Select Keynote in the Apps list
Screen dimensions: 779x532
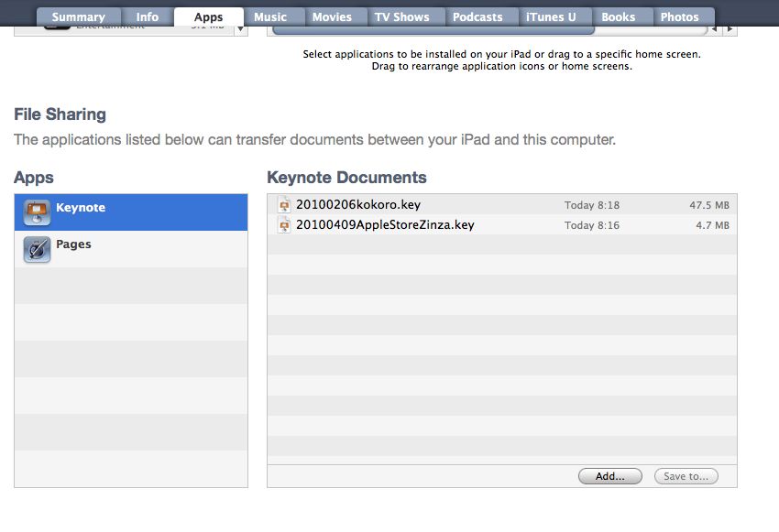[x=131, y=212]
